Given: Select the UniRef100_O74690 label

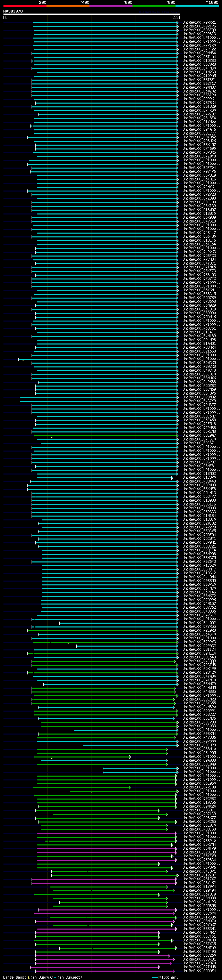Looking at the screenshot, I should (x=199, y=148).
